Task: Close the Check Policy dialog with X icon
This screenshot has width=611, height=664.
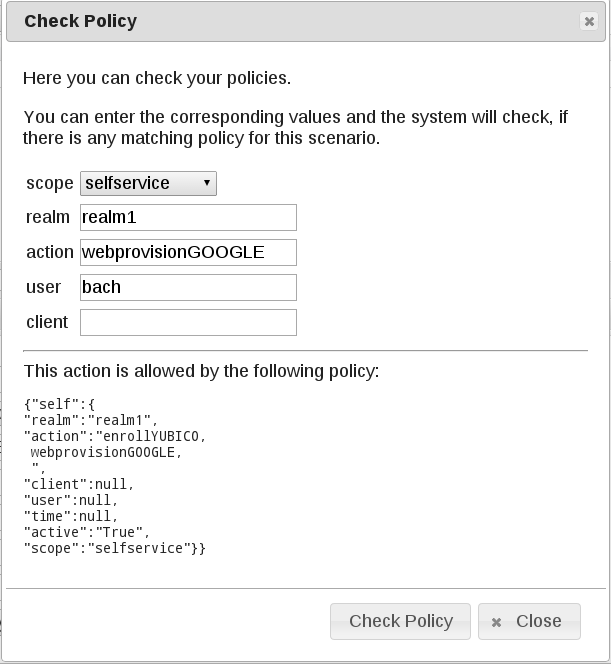Action: coord(589,21)
